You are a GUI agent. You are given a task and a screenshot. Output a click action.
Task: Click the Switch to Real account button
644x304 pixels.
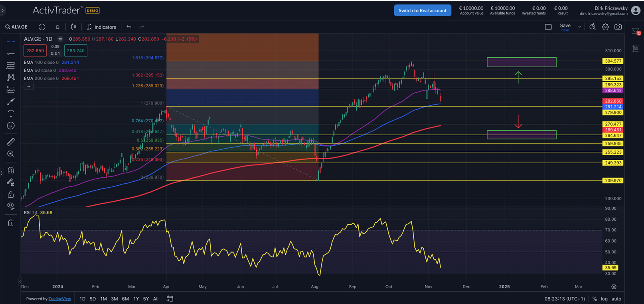423,10
